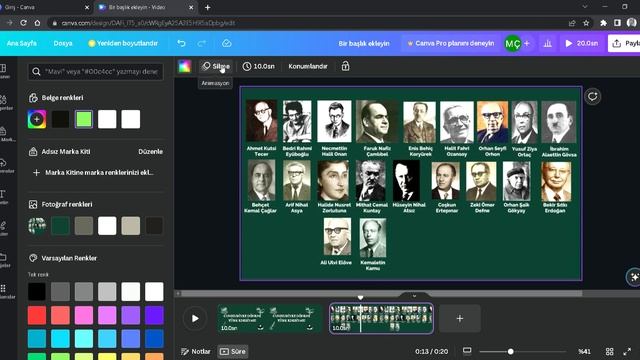Image resolution: width=640 pixels, height=360 pixels.
Task: Add a new document color
Action: point(37,119)
